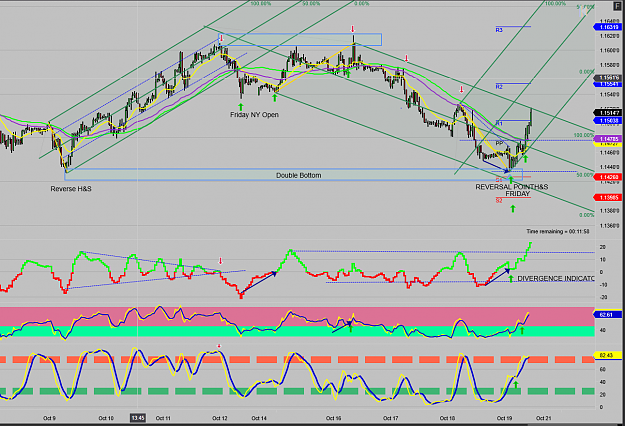Click the 60 value on stochastic scale
The width and height of the screenshot is (625, 426).
603,369
